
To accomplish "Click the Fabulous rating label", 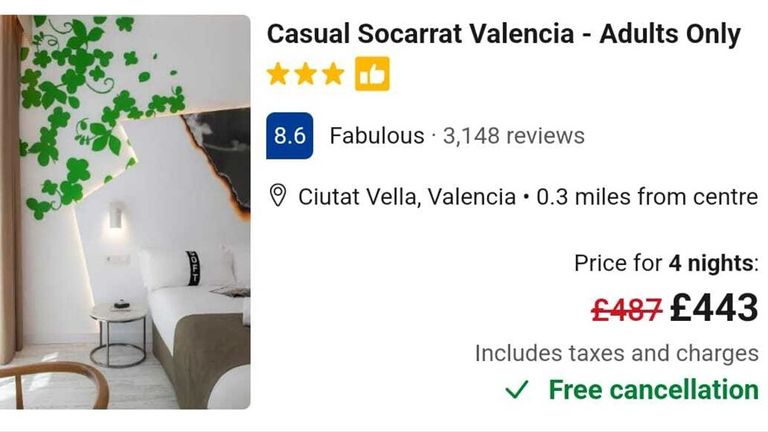I will [377, 136].
